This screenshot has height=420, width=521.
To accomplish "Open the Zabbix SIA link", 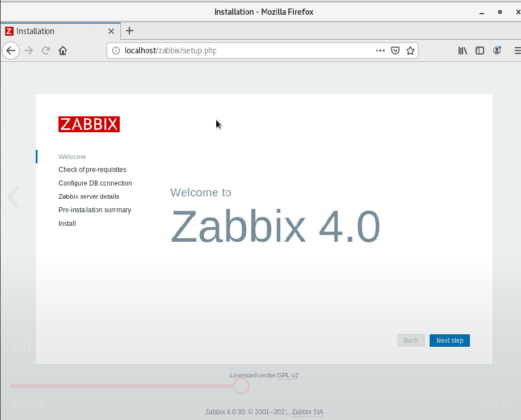I will point(308,411).
